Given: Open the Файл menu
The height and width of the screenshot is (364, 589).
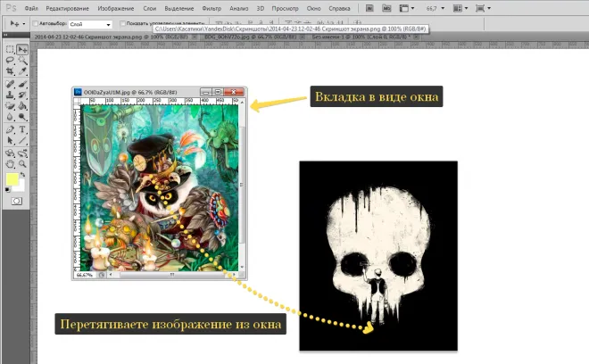Looking at the screenshot, I should point(31,8).
